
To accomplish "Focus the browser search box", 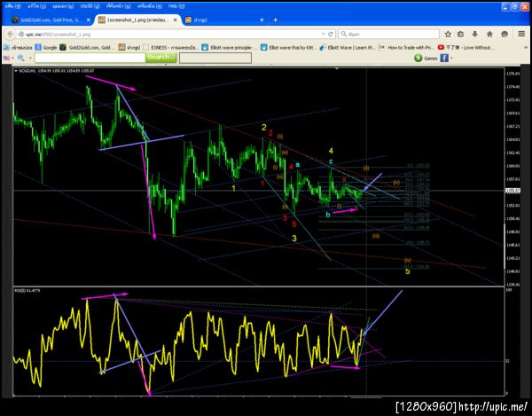I will [389, 34].
